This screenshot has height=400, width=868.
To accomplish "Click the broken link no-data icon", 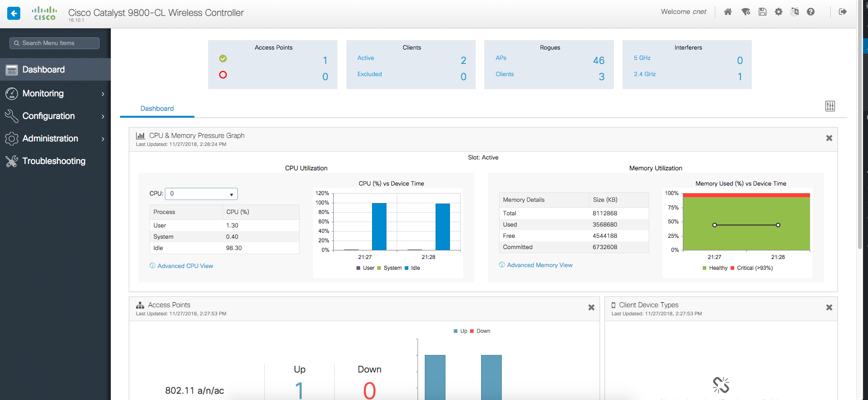I will tap(721, 385).
